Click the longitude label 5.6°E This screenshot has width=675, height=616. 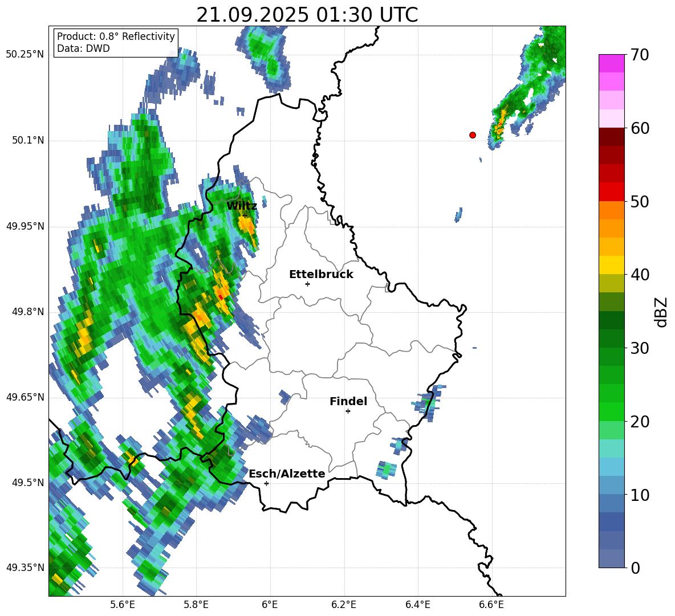point(123,605)
